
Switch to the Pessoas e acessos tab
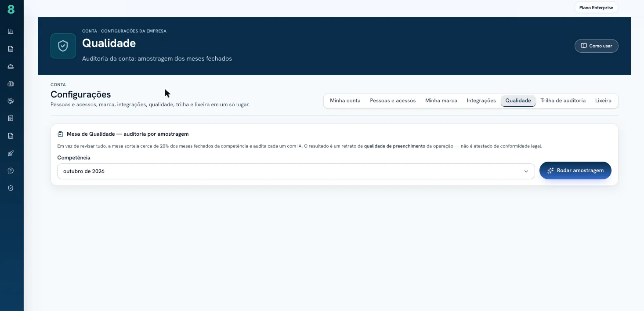click(x=393, y=101)
